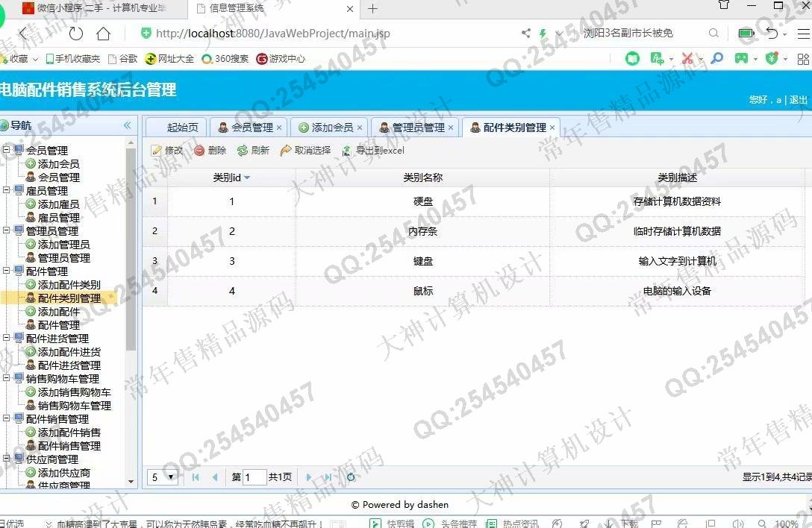Select the table row for 硬盘
812x528 pixels.
click(422, 201)
